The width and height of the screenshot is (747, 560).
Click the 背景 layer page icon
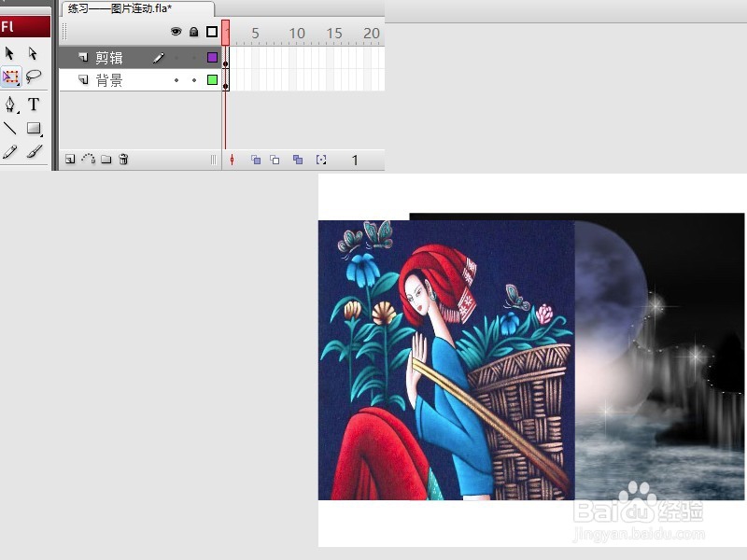[83, 79]
